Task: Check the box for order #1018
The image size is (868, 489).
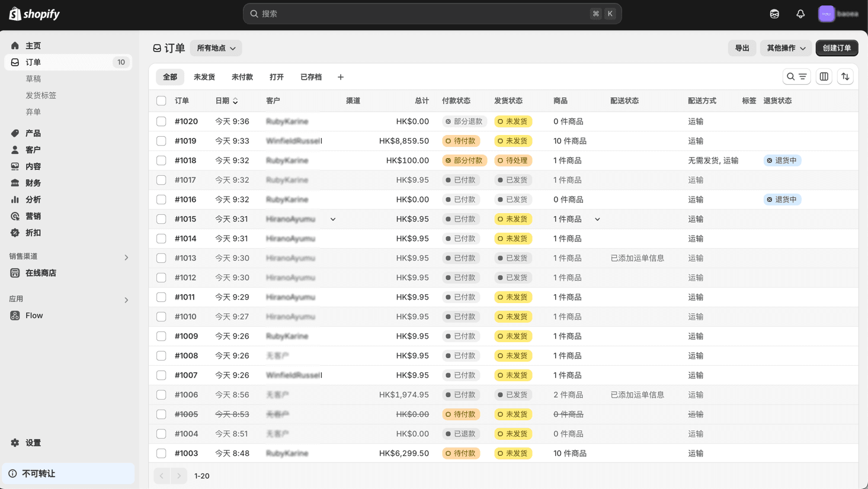Action: pos(161,160)
